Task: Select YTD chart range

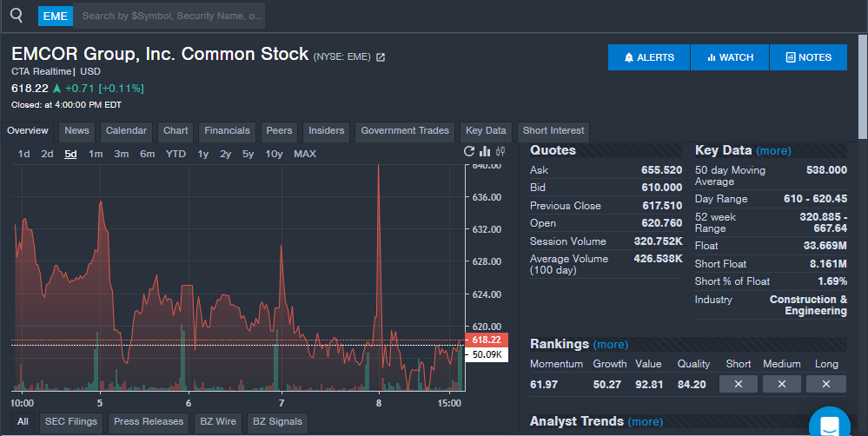Action: coord(176,154)
